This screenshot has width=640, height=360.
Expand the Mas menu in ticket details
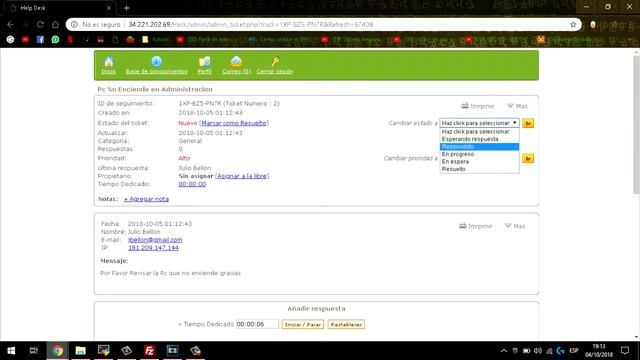(517, 106)
